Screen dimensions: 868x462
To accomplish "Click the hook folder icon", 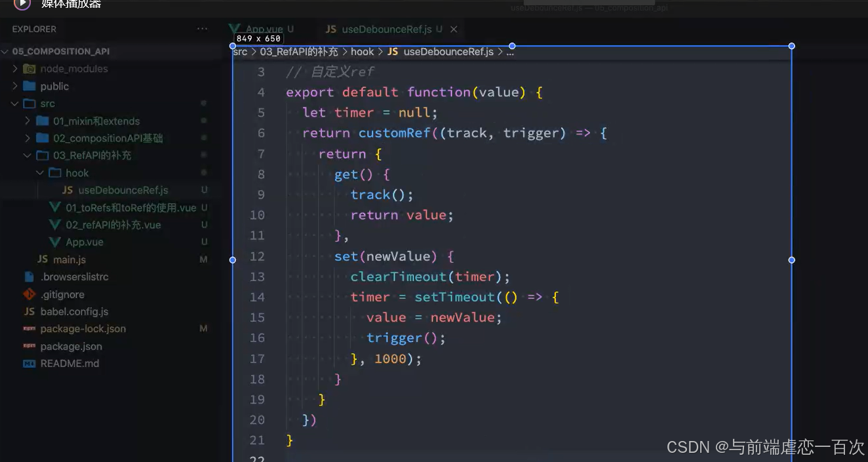I will click(x=55, y=173).
